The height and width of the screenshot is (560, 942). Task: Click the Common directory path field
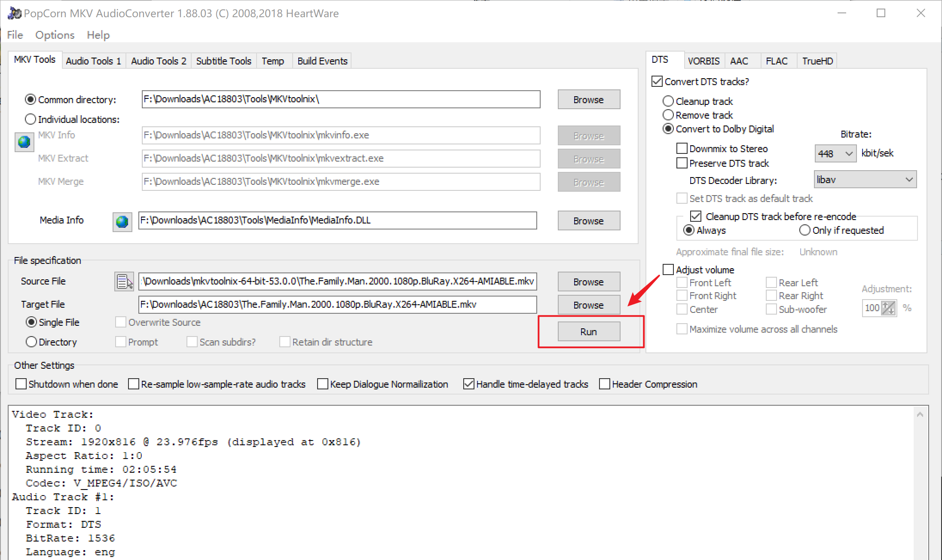340,99
